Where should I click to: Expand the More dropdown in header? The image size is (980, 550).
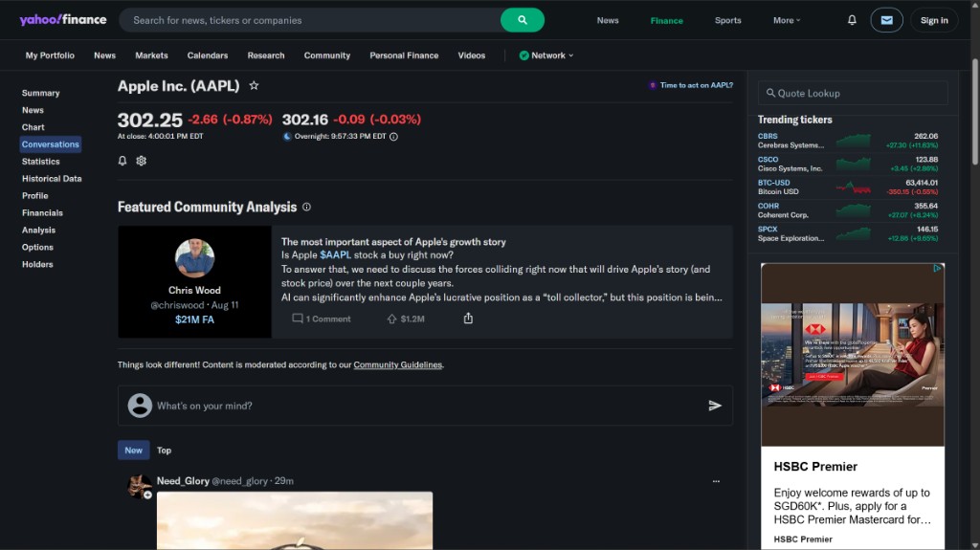787,20
